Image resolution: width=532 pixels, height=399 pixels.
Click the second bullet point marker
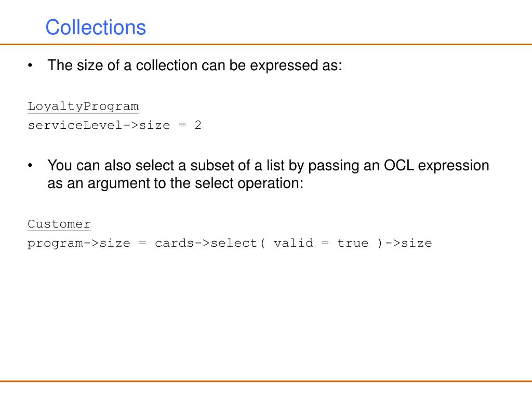click(x=30, y=165)
